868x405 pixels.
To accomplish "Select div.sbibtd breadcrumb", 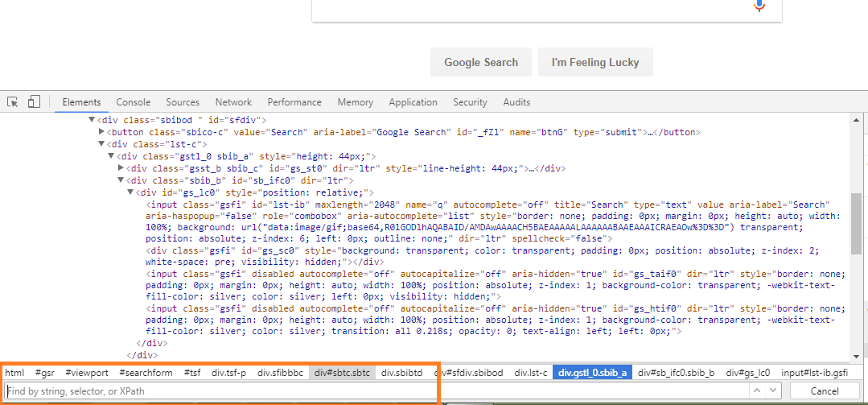I will coord(402,373).
